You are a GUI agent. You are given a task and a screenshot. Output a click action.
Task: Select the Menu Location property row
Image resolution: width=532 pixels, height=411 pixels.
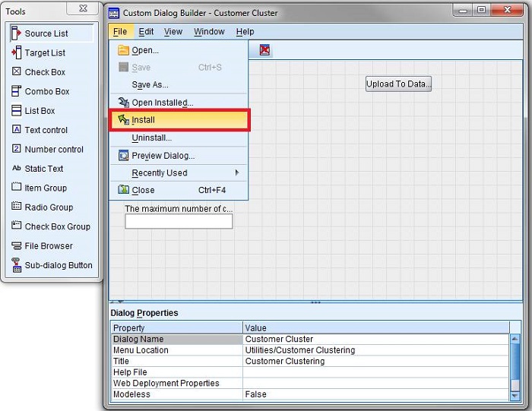[310, 350]
